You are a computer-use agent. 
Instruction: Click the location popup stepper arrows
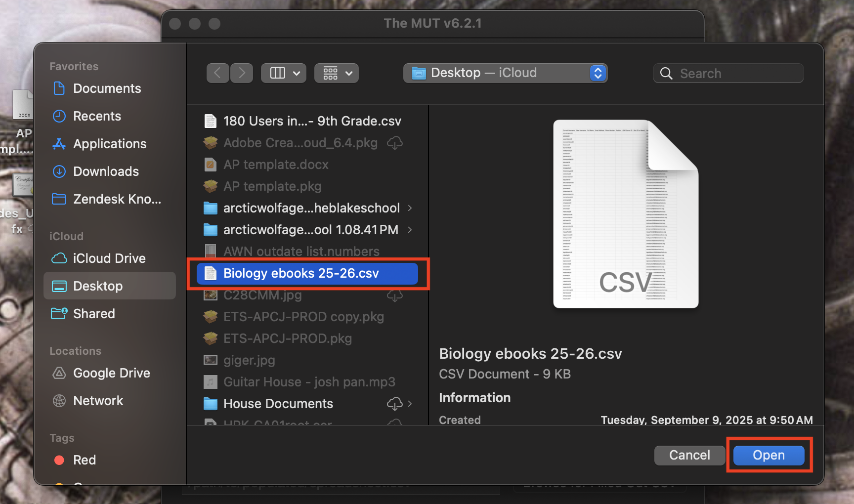pyautogui.click(x=598, y=73)
